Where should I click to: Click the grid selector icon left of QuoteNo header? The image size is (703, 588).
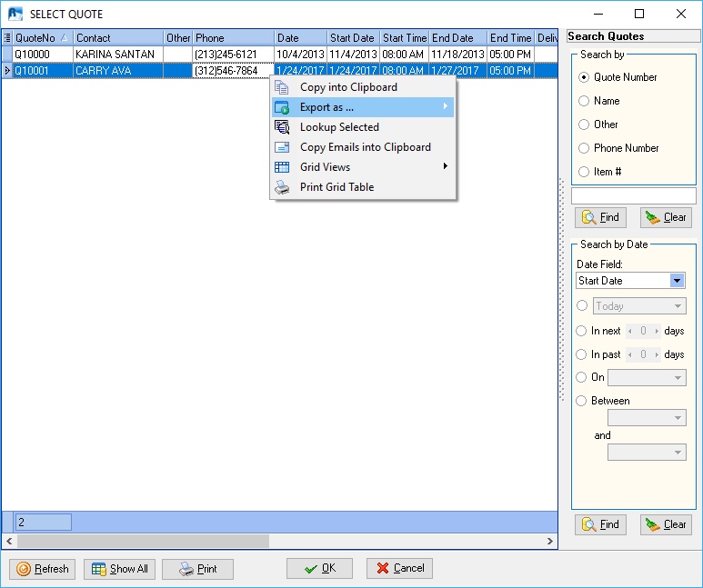[7, 38]
